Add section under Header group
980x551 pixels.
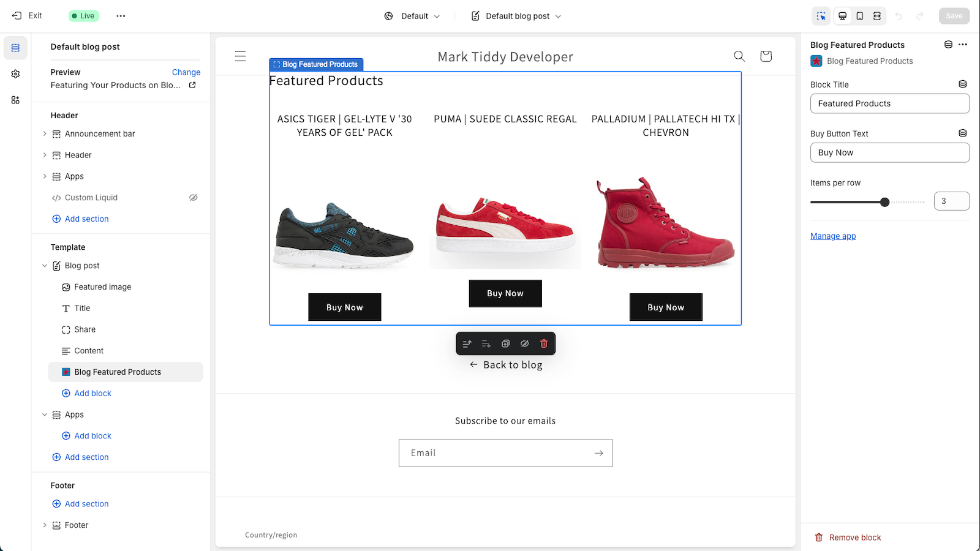pyautogui.click(x=80, y=219)
